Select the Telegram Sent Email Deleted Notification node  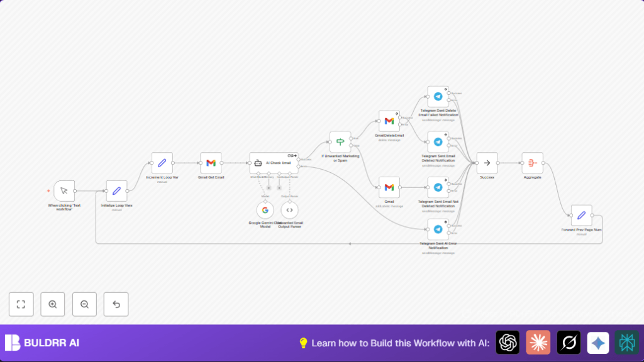tap(437, 141)
